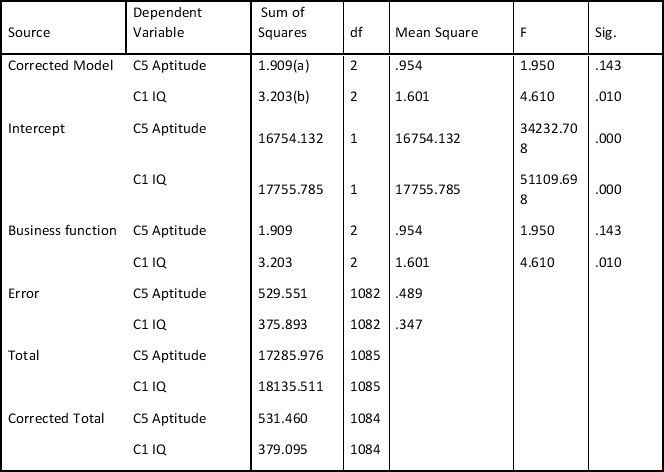Click the Error sum of squares '375.893'
Viewport: 664px width, 472px height.
[282, 324]
